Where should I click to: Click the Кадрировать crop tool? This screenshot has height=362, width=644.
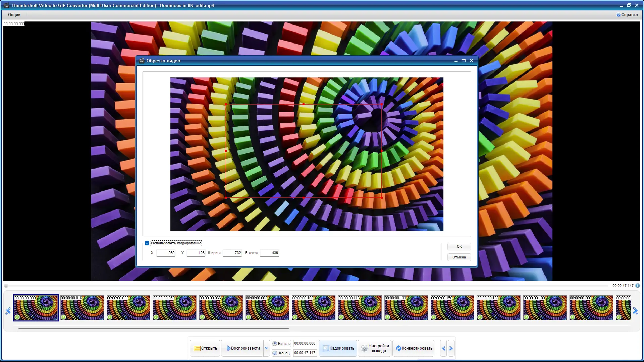pos(338,348)
